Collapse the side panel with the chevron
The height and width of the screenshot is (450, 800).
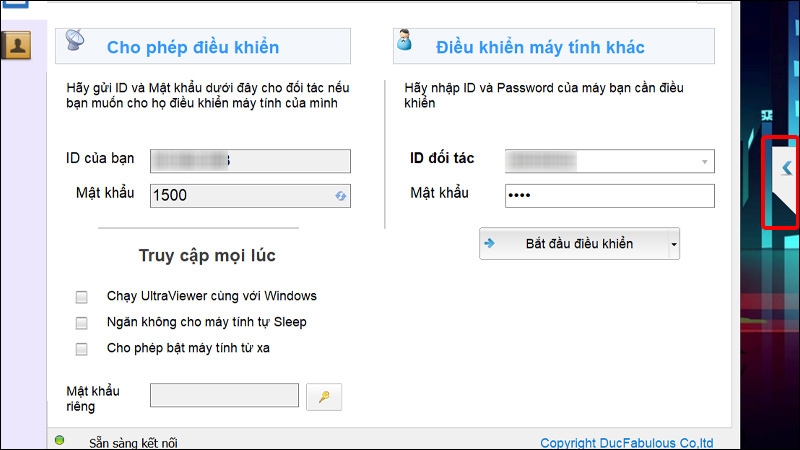coord(786,168)
